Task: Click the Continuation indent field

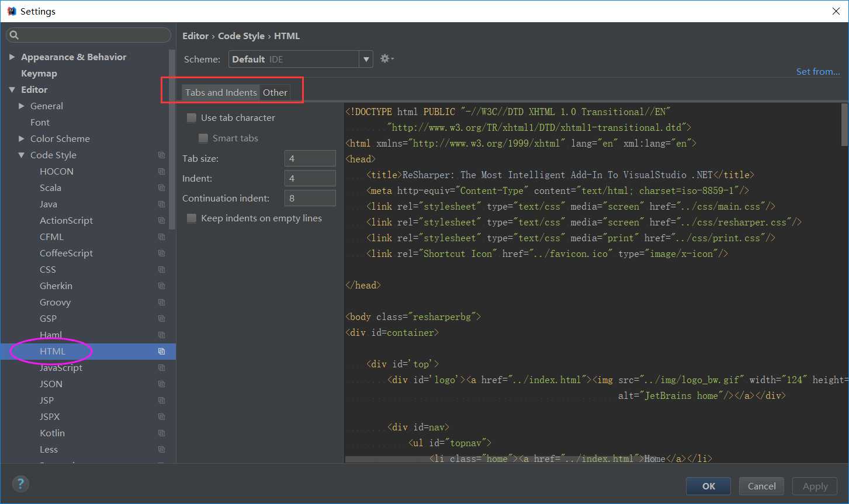Action: (x=310, y=198)
